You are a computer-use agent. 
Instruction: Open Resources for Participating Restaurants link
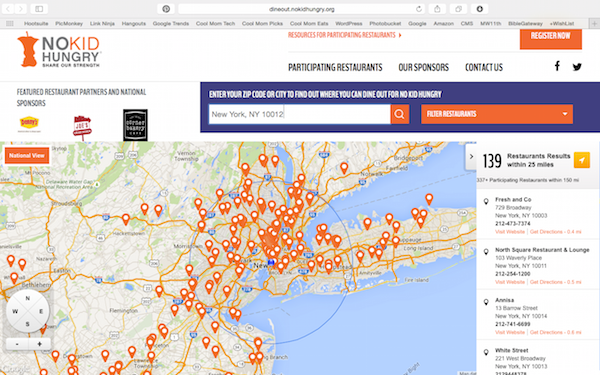[345, 35]
